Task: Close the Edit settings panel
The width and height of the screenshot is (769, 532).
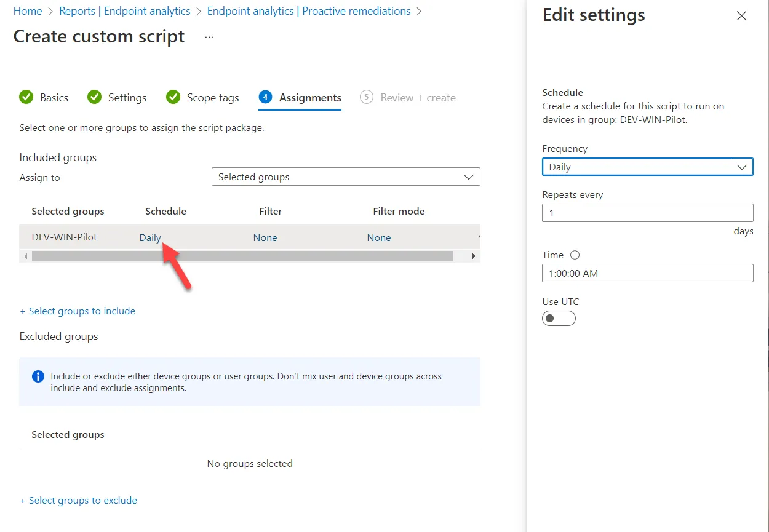Action: tap(741, 16)
